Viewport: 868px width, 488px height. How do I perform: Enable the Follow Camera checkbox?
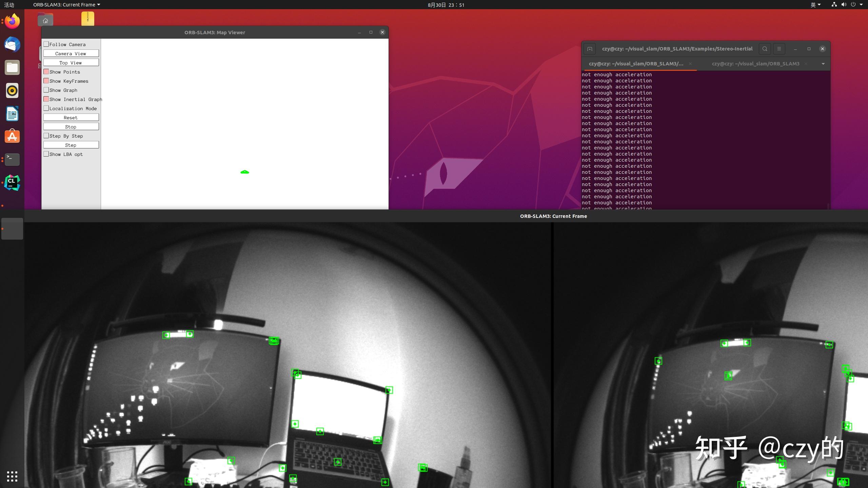point(46,44)
